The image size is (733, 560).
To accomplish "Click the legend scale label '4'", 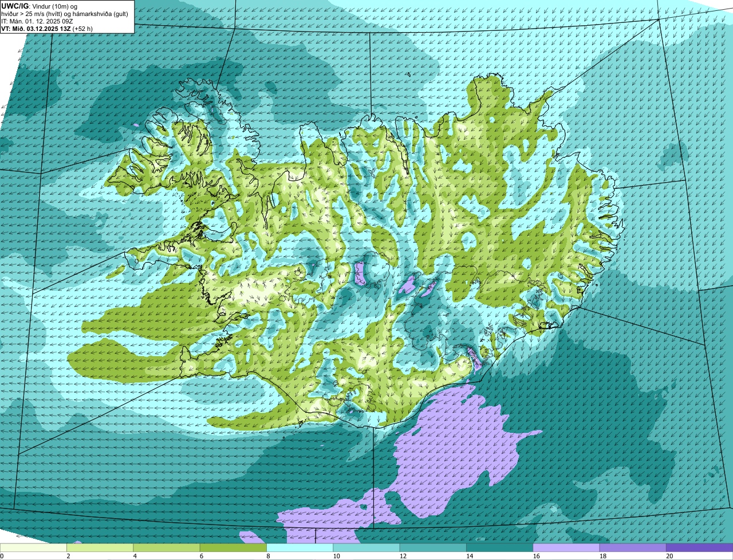I will point(135,557).
